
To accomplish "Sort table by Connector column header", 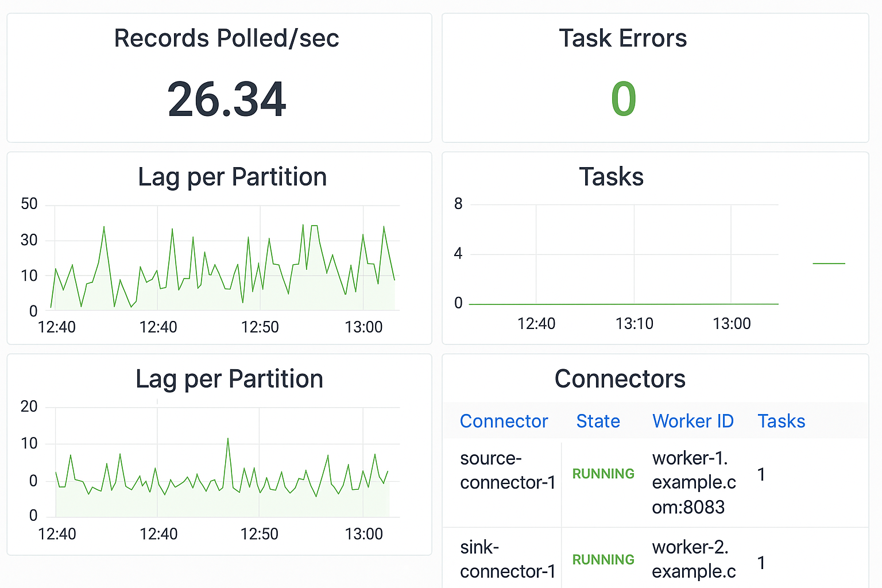I will point(504,421).
